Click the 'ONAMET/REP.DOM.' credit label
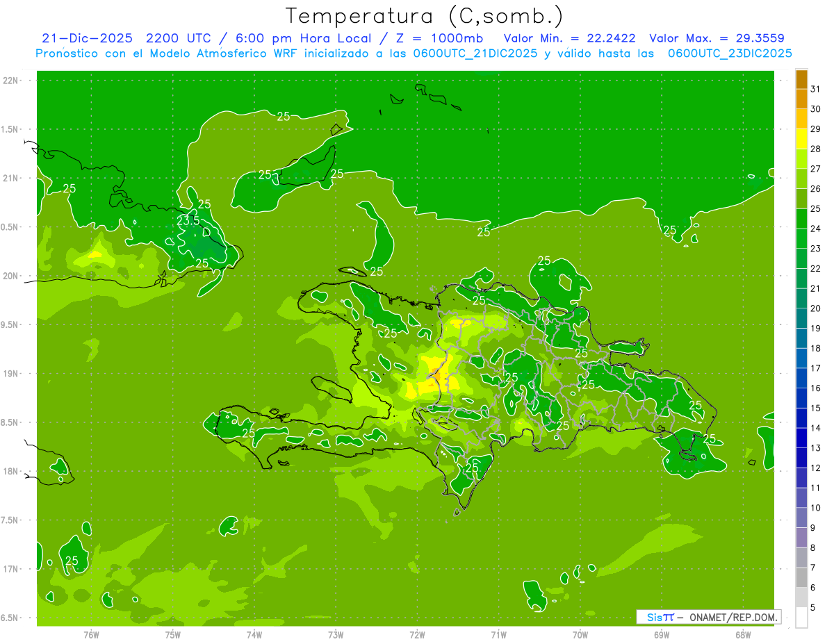This screenshot has height=644, width=834. coord(734,617)
